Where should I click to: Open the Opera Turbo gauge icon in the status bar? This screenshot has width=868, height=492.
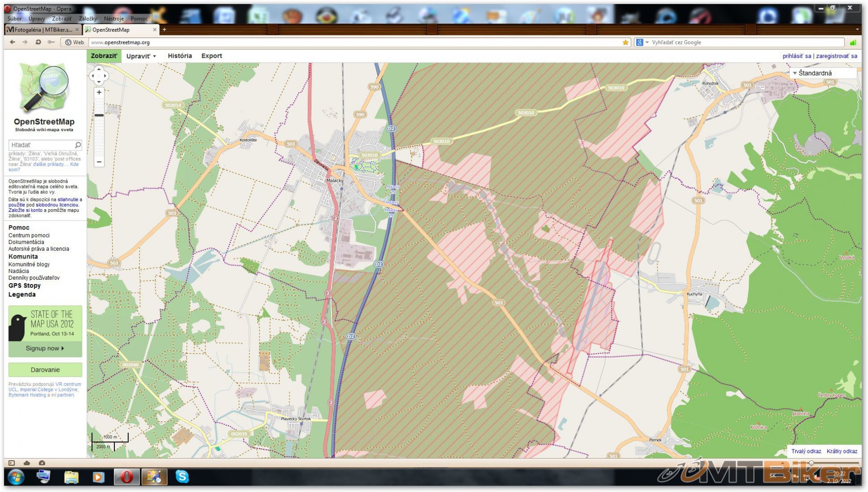click(42, 463)
